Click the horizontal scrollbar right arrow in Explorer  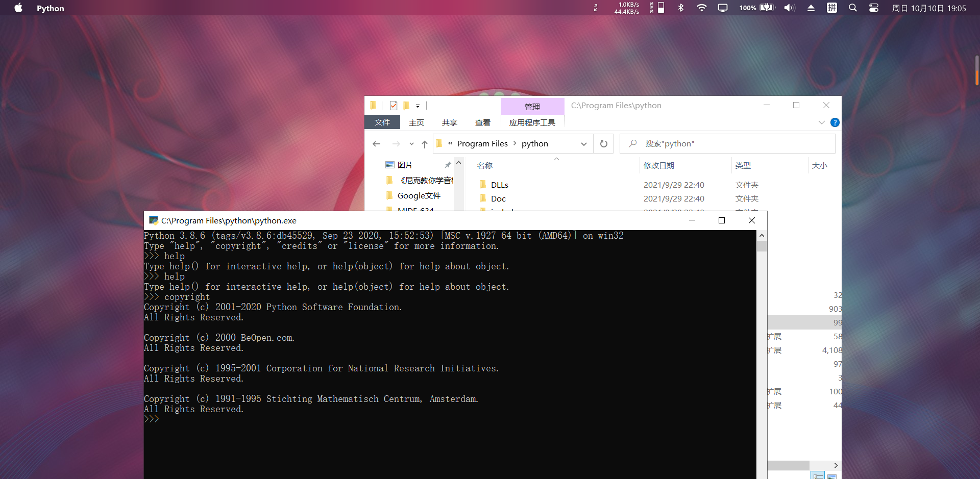pos(836,465)
